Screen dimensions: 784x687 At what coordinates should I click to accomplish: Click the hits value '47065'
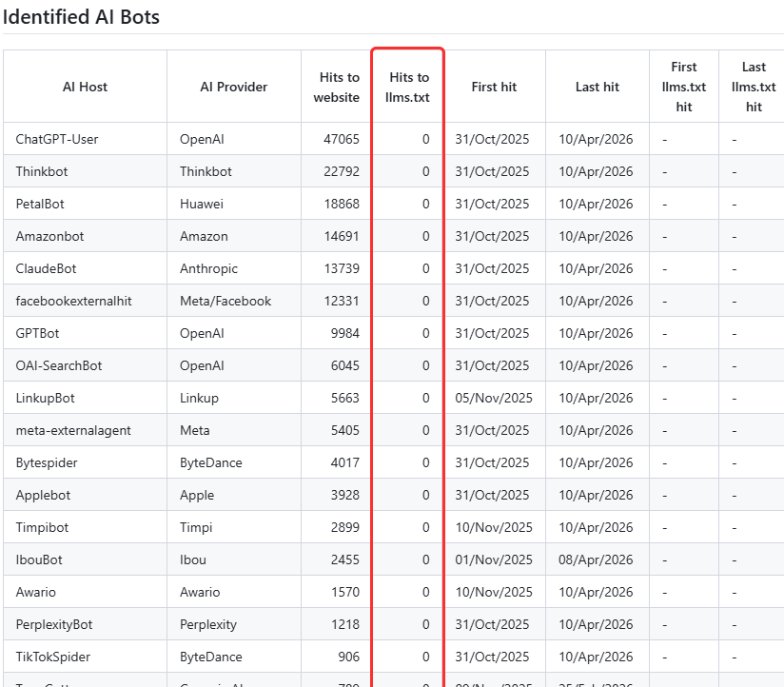point(342,139)
